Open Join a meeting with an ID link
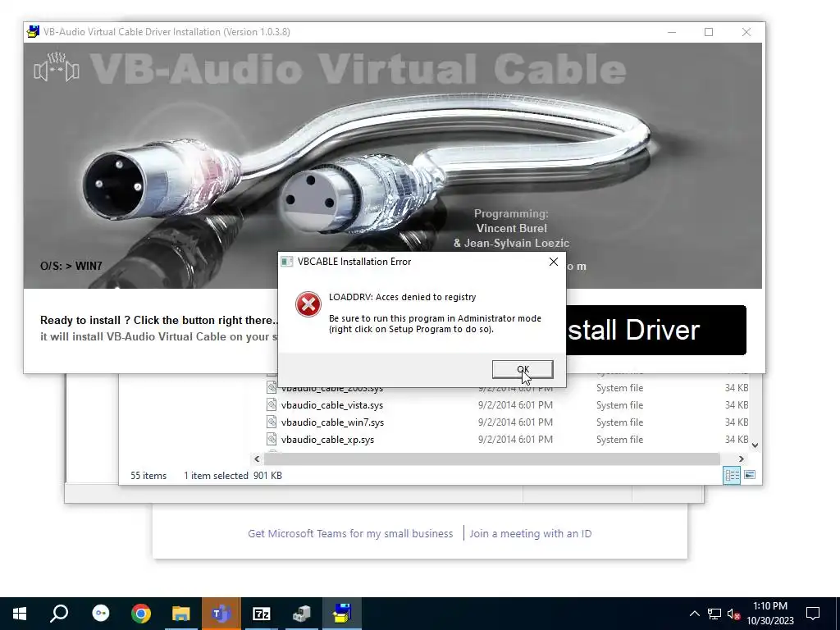840x630 pixels. pyautogui.click(x=531, y=533)
